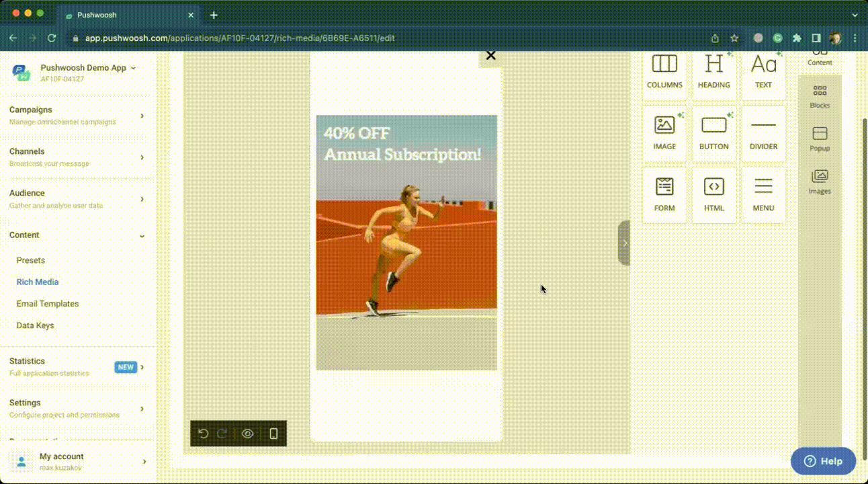This screenshot has height=484, width=868.
Task: Bookmark this page with star icon
Action: (x=734, y=38)
